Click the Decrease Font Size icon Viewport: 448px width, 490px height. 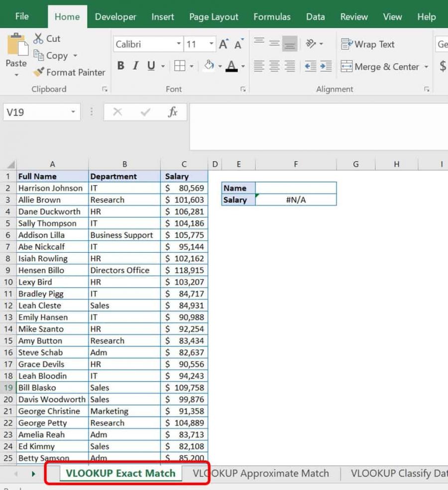coord(237,44)
